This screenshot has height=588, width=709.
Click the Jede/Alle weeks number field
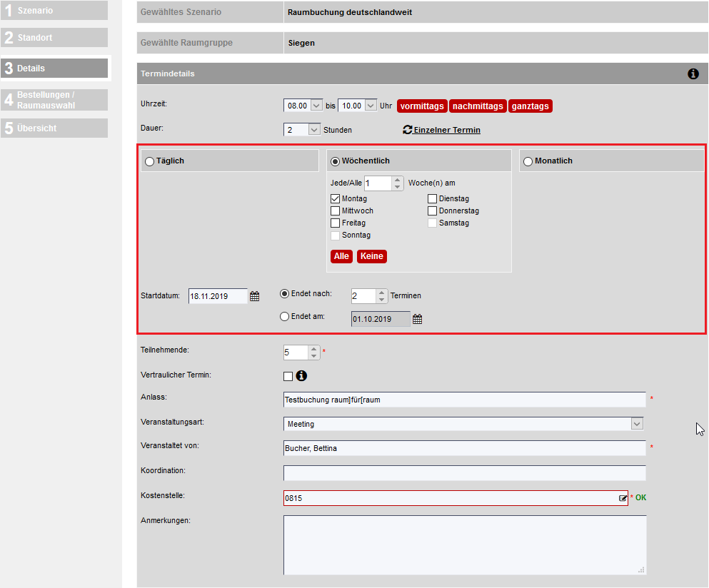378,183
